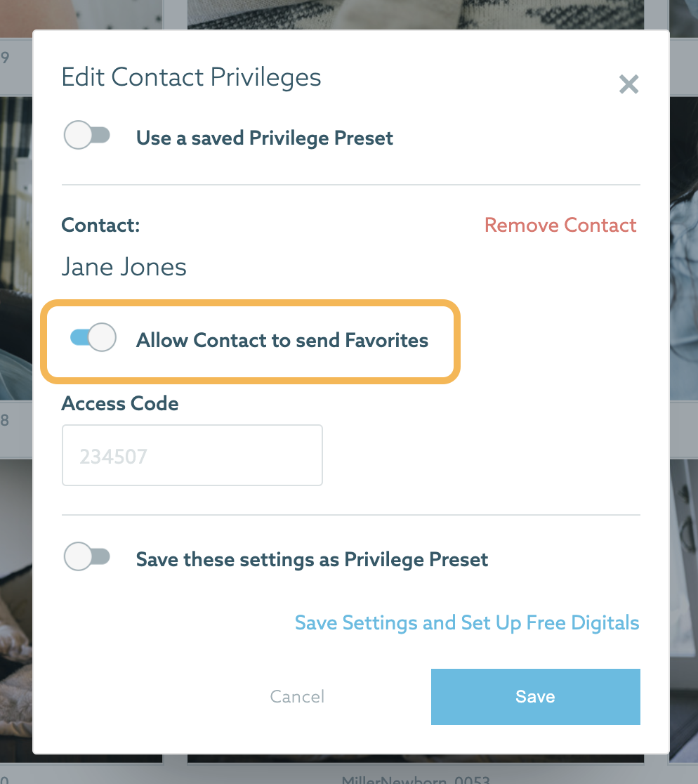Click the Edit Contact Privileges title
Screen dimensions: 698x784
(x=191, y=77)
